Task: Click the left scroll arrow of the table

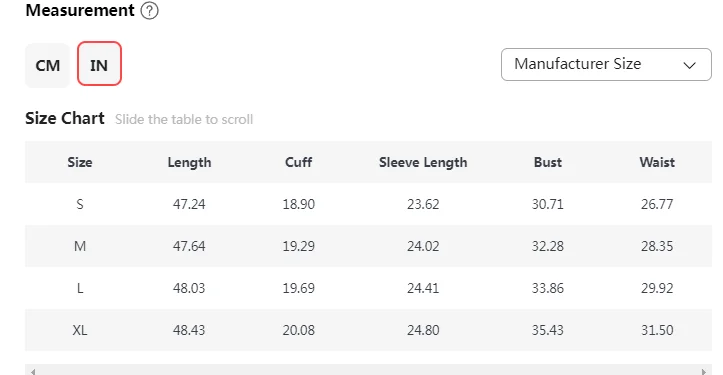Action: 33,371
